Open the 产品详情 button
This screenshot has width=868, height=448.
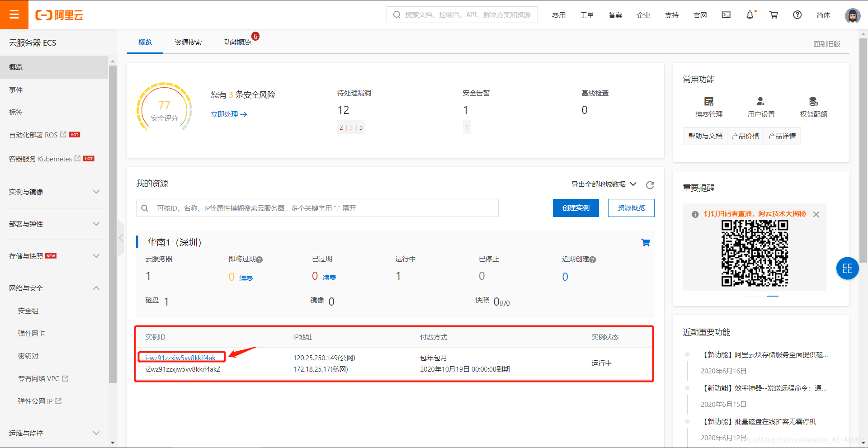(782, 136)
